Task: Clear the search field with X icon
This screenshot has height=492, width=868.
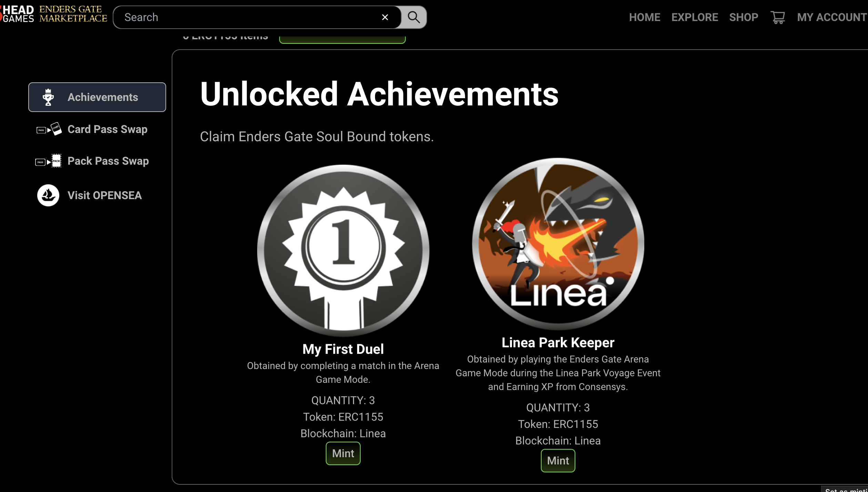Action: (385, 17)
